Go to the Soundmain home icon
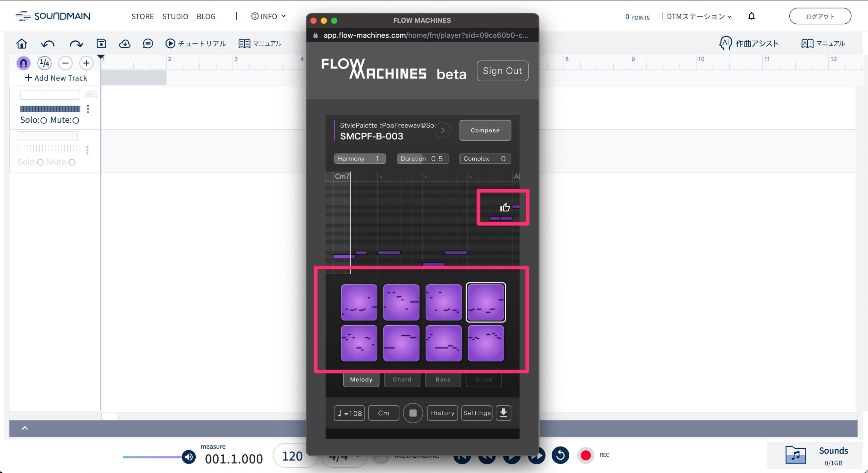Viewport: 868px width, 473px height. 22,43
